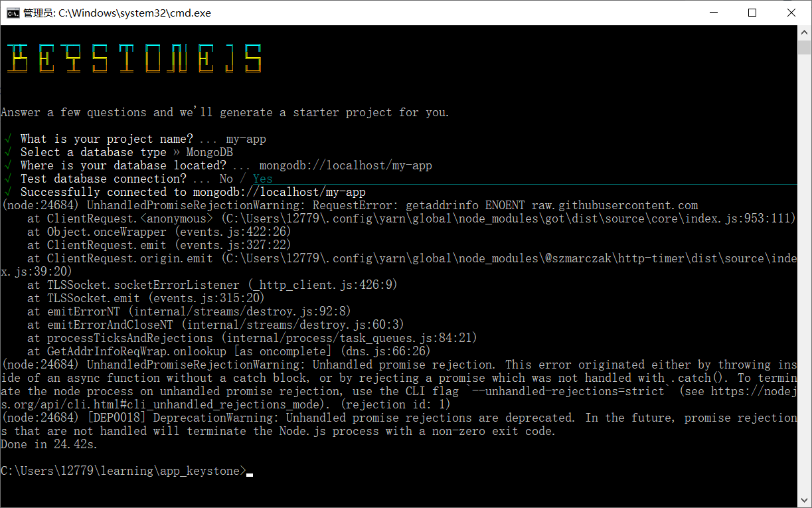
Task: Click the mongodb://localhost/my-app connection string
Action: tap(345, 165)
